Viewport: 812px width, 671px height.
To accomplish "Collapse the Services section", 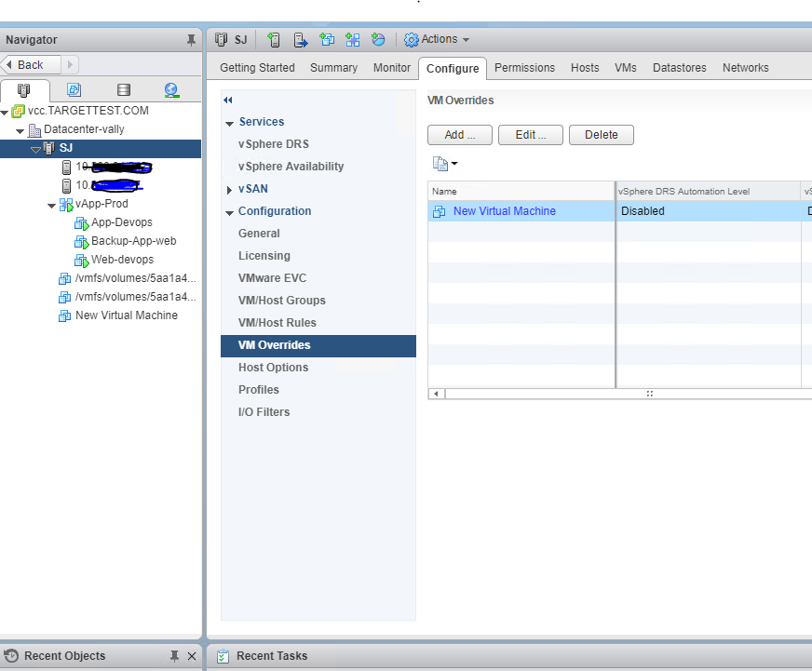I will pyautogui.click(x=229, y=122).
